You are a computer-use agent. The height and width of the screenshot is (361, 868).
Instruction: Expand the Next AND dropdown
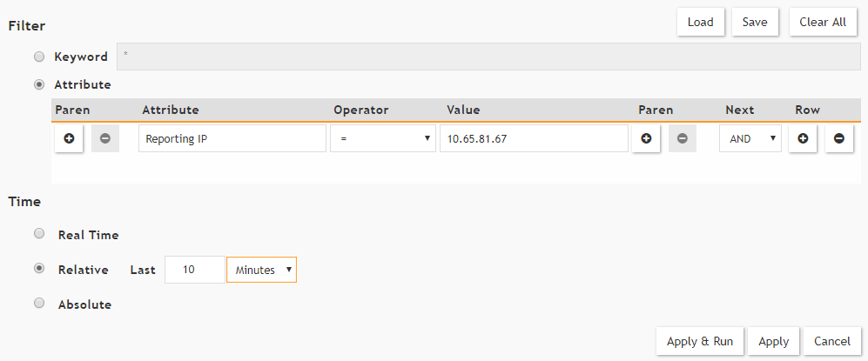(x=750, y=139)
